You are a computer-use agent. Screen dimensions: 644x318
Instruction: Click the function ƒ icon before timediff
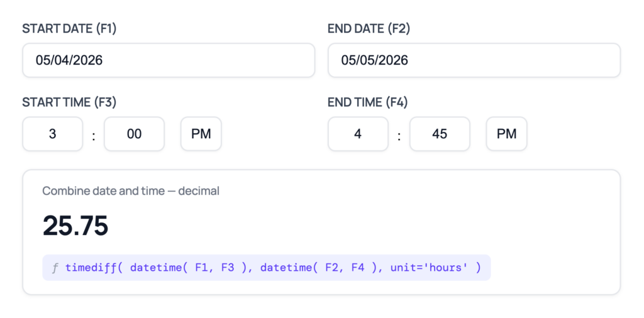point(55,268)
